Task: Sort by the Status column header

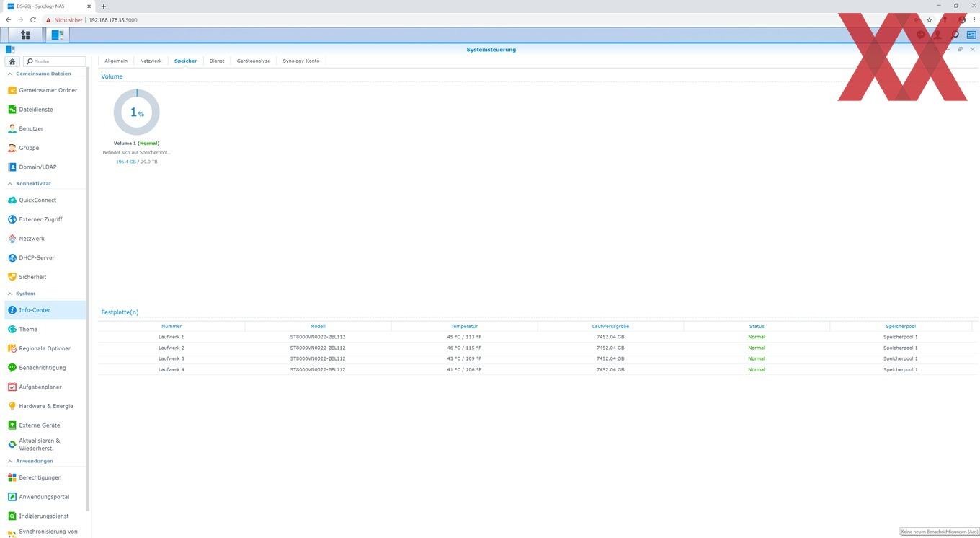Action: (757, 326)
